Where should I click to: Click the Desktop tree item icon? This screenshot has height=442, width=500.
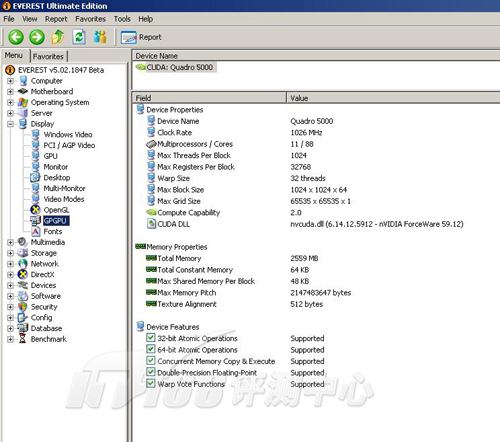tap(35, 178)
